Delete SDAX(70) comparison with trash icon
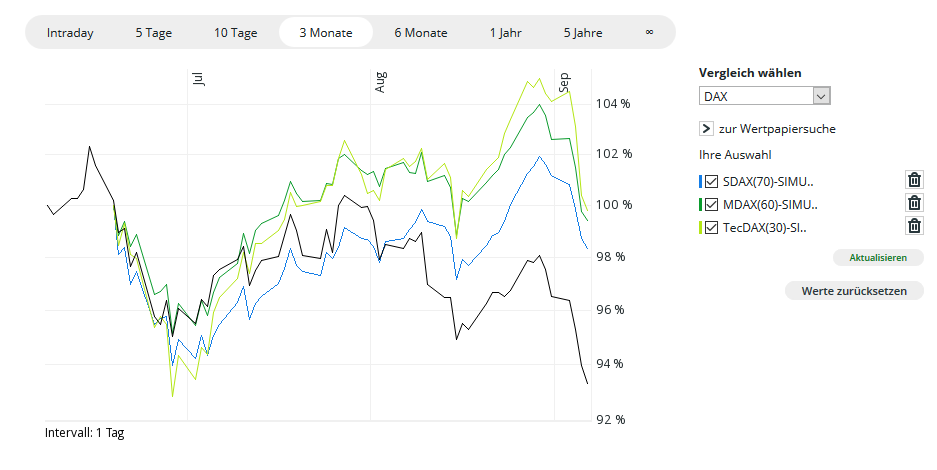 coord(914,180)
